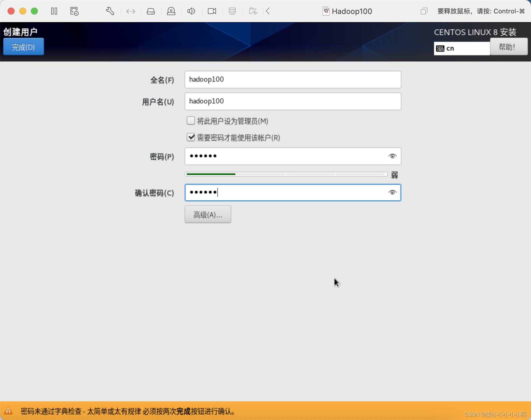The height and width of the screenshot is (420, 531).
Task: Click the password strength bar
Action: 286,174
